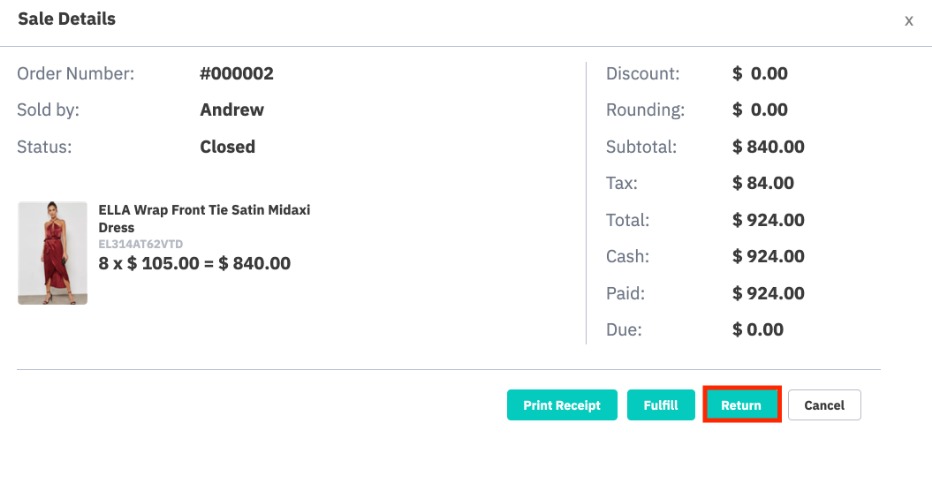The height and width of the screenshot is (491, 932).
Task: Click the seller name Andrew
Action: pyautogui.click(x=232, y=109)
